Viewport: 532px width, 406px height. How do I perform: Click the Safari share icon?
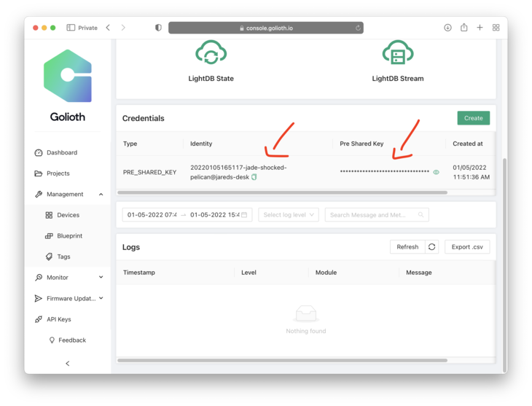tap(463, 28)
